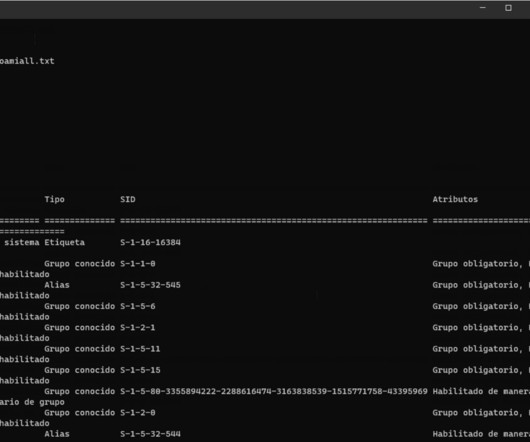530x442 pixels.
Task: Click Grupo conocido in the S-1-2-1 row
Action: point(80,327)
